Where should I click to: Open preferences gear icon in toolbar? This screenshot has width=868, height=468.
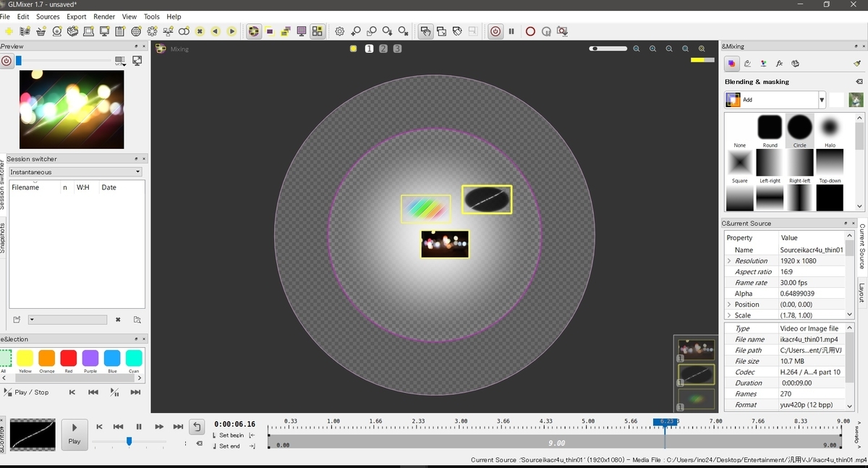click(339, 31)
